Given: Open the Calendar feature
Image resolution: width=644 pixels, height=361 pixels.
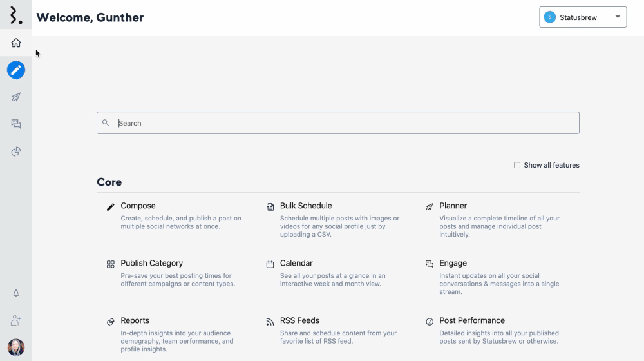Looking at the screenshot, I should coord(296,263).
